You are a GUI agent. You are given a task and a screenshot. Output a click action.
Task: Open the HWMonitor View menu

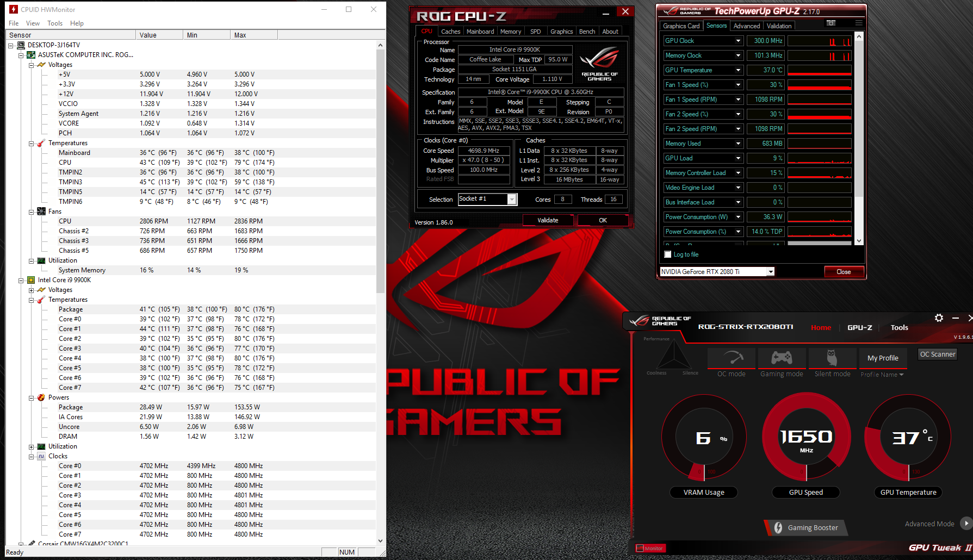click(x=33, y=23)
